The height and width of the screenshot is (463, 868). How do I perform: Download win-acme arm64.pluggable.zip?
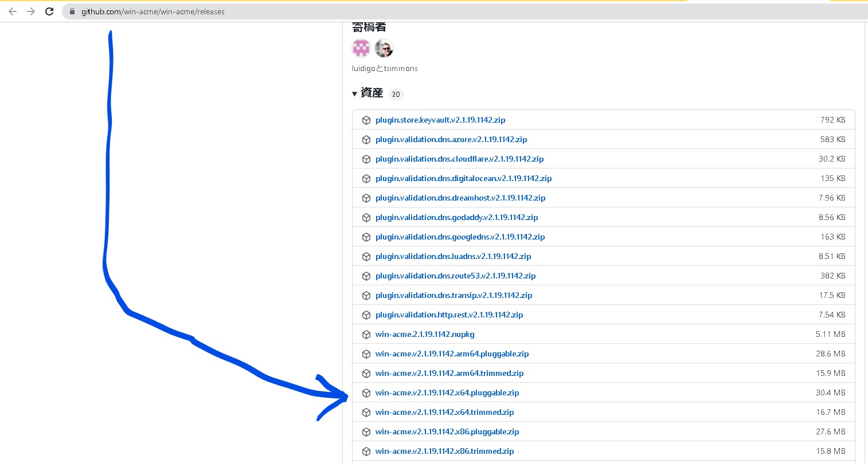point(452,354)
